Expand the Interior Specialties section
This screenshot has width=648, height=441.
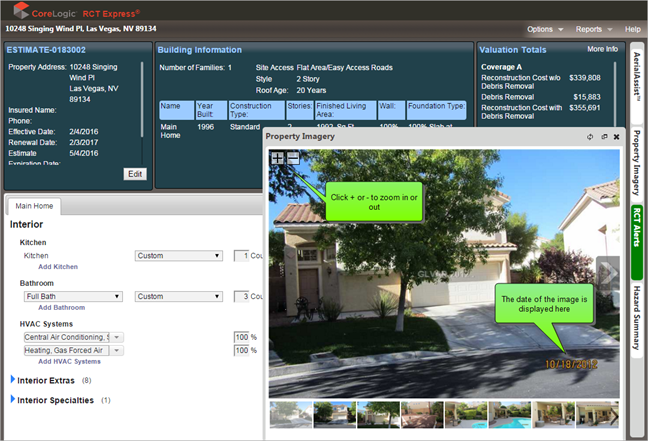[13, 400]
